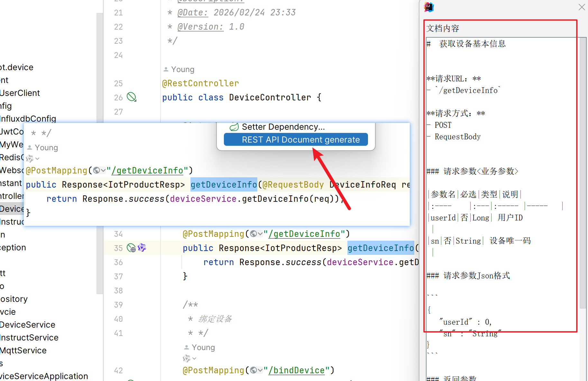588x381 pixels.
Task: Select the ServiceApplication class in the project tree
Action: pyautogui.click(x=44, y=376)
